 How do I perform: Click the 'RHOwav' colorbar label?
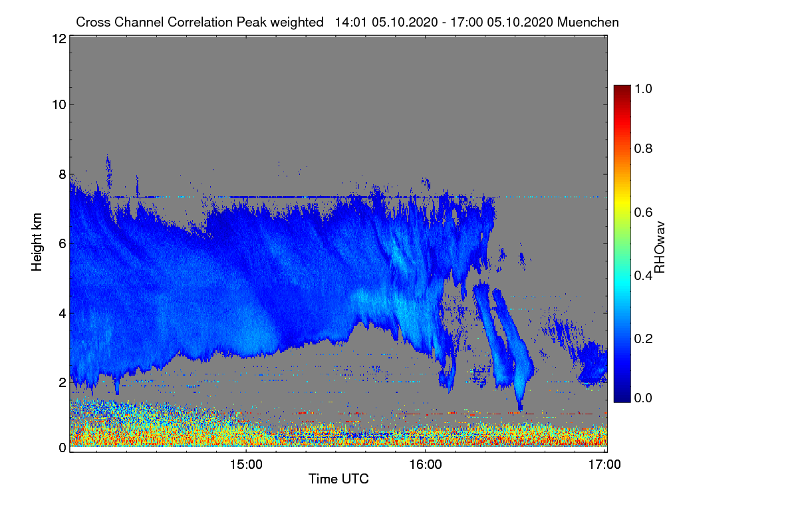coord(660,247)
